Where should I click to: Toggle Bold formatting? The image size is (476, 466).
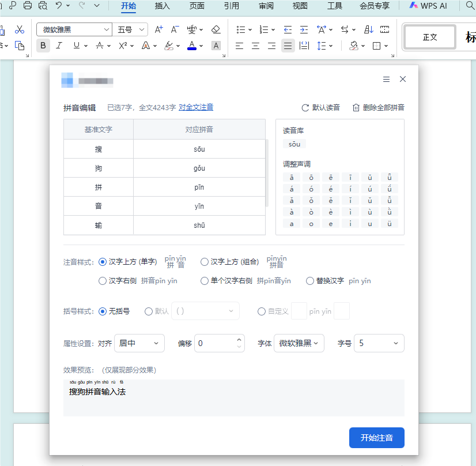(43, 46)
